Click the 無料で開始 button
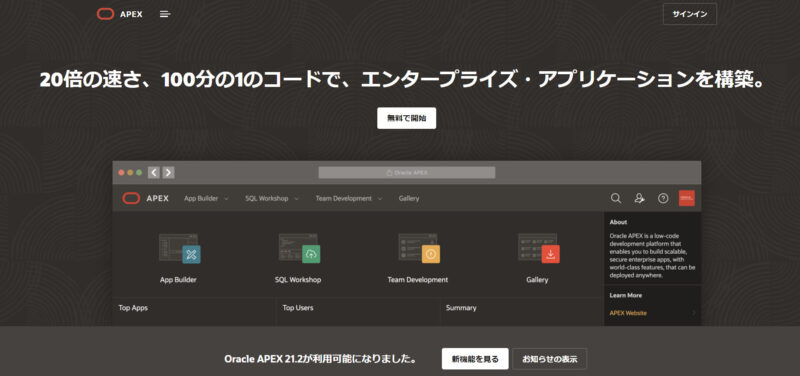The width and height of the screenshot is (800, 376). coord(407,118)
